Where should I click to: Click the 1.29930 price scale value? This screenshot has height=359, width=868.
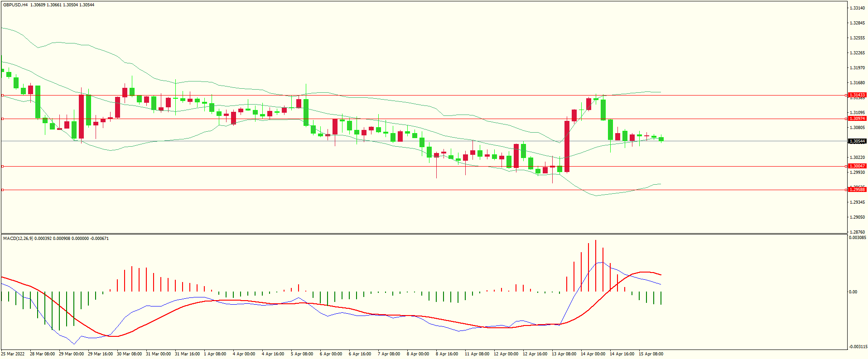[x=857, y=172]
